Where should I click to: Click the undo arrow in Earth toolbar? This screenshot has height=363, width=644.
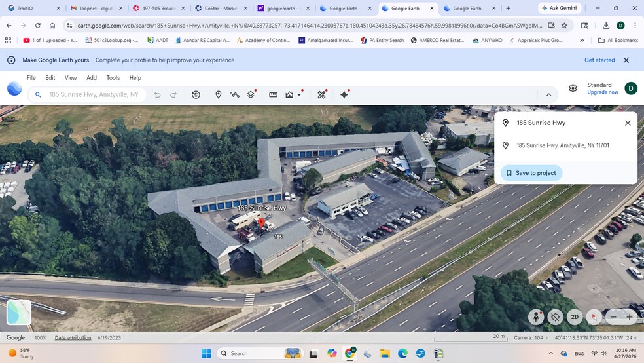click(157, 94)
